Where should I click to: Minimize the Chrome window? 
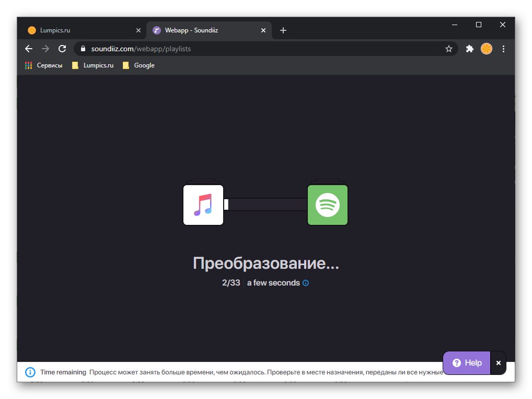coord(455,25)
